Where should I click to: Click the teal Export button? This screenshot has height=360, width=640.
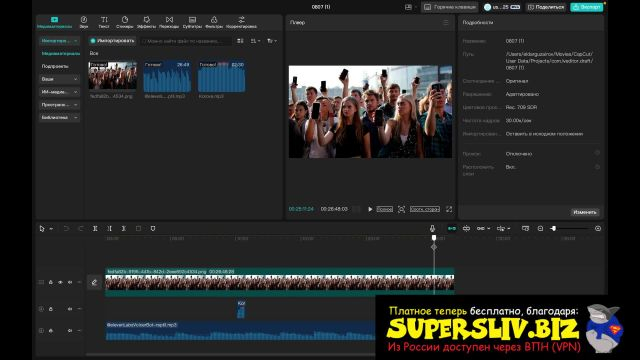[587, 7]
